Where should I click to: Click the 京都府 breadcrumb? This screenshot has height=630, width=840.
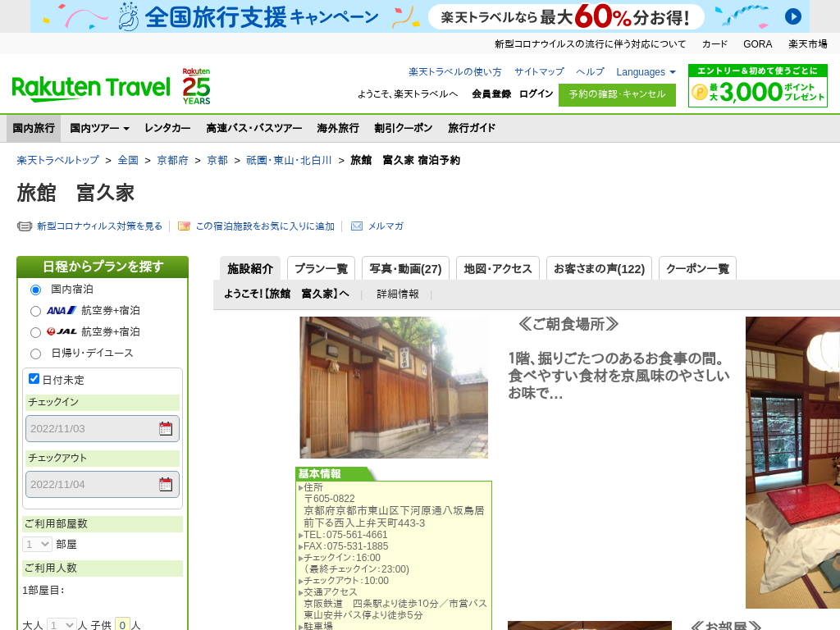tap(172, 160)
